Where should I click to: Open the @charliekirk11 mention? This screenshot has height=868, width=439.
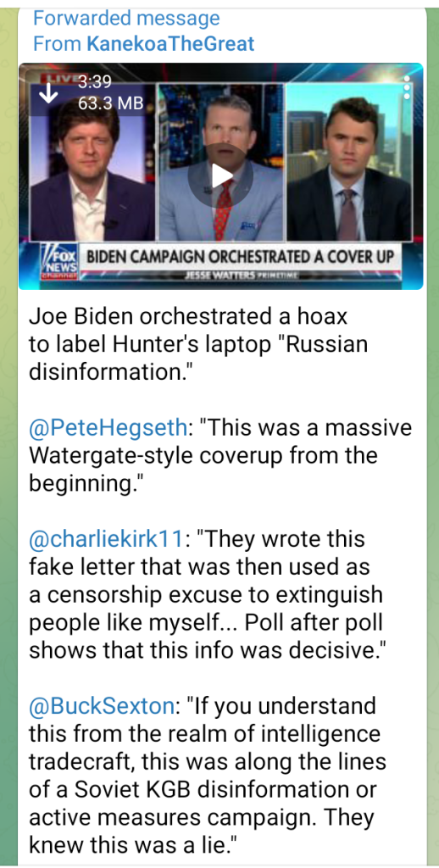point(105,539)
